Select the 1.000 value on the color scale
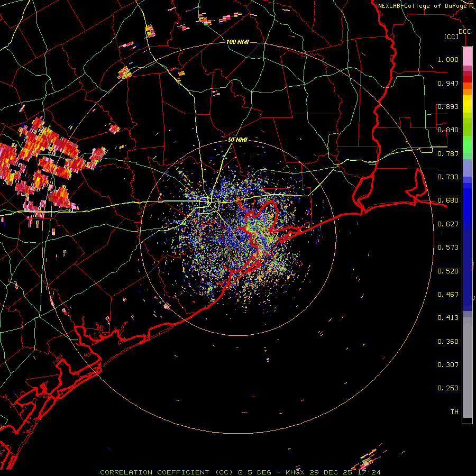Image resolution: width=476 pixels, height=476 pixels. (x=448, y=59)
